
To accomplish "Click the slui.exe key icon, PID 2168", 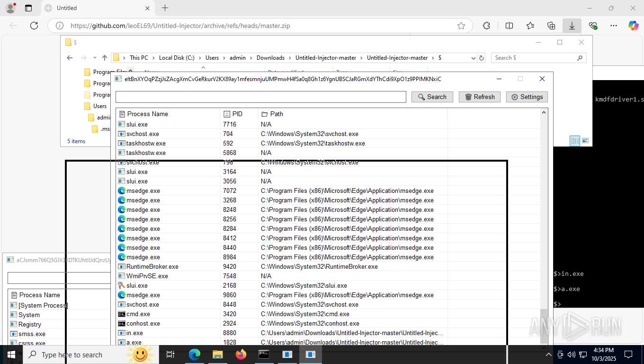I will click(x=121, y=285).
